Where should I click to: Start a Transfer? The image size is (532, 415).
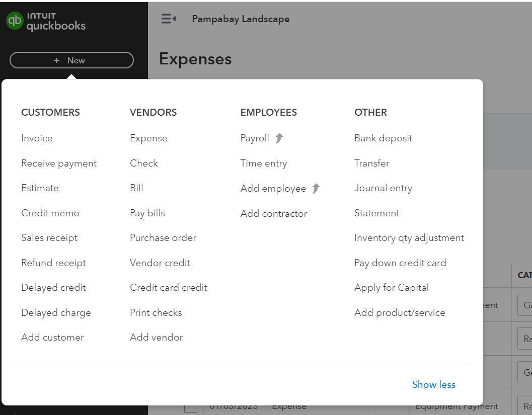coord(372,163)
